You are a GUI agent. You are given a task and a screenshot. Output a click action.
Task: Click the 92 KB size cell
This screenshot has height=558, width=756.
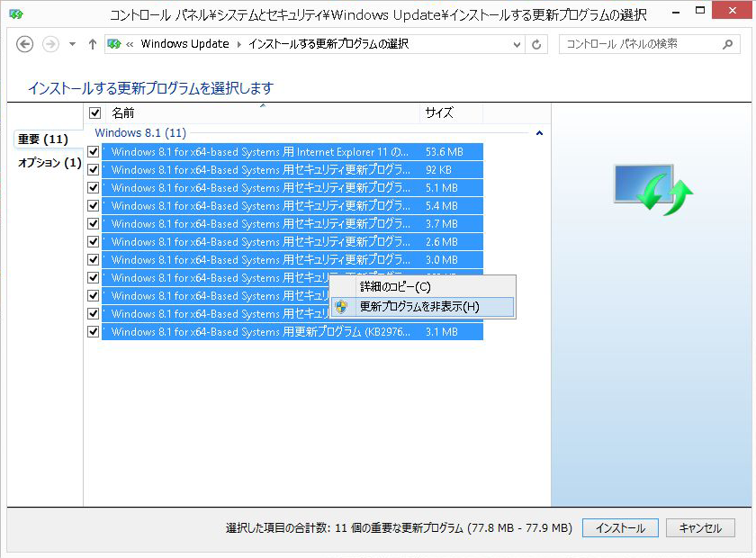point(438,170)
